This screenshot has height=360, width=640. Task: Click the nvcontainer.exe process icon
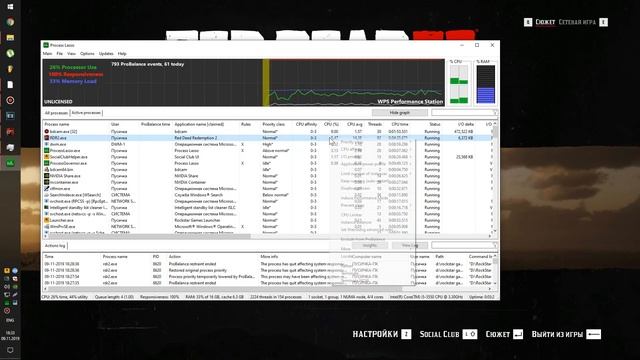47,182
